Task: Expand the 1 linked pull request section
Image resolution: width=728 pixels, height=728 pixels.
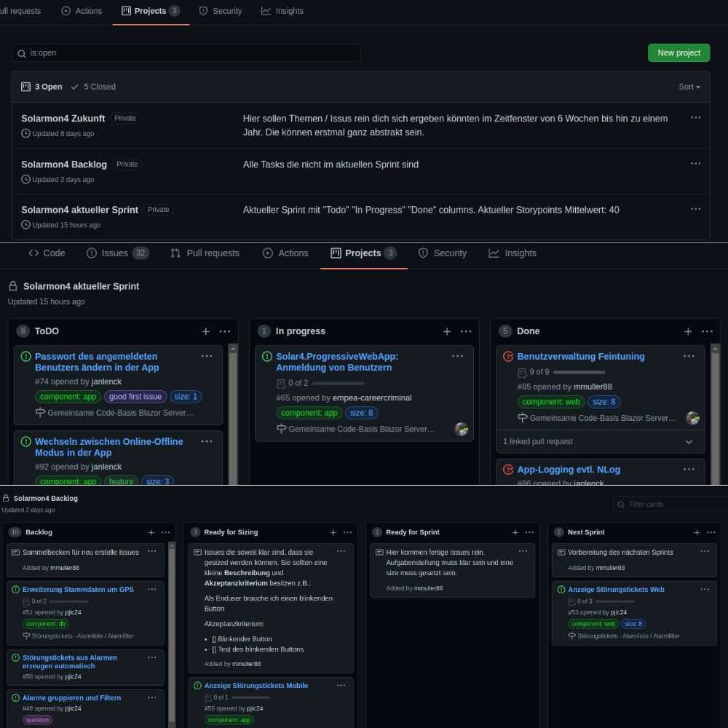Action: pos(600,441)
